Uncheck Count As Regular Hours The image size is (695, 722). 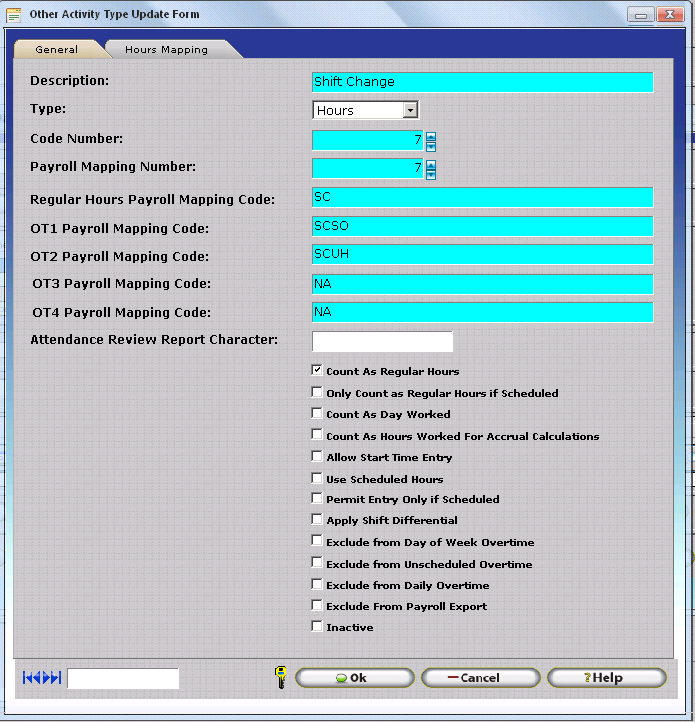click(x=317, y=371)
